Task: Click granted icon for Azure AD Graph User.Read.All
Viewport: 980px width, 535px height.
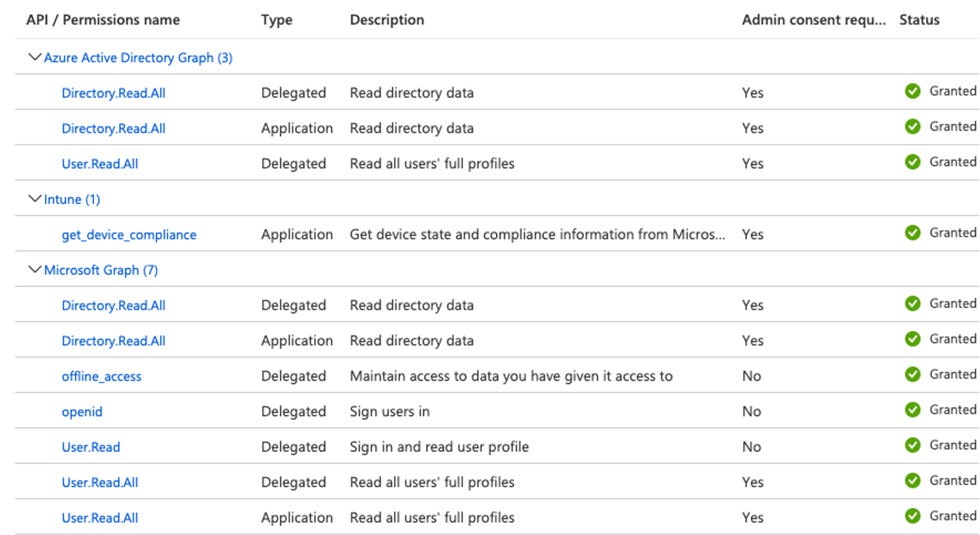Action: pyautogui.click(x=913, y=162)
